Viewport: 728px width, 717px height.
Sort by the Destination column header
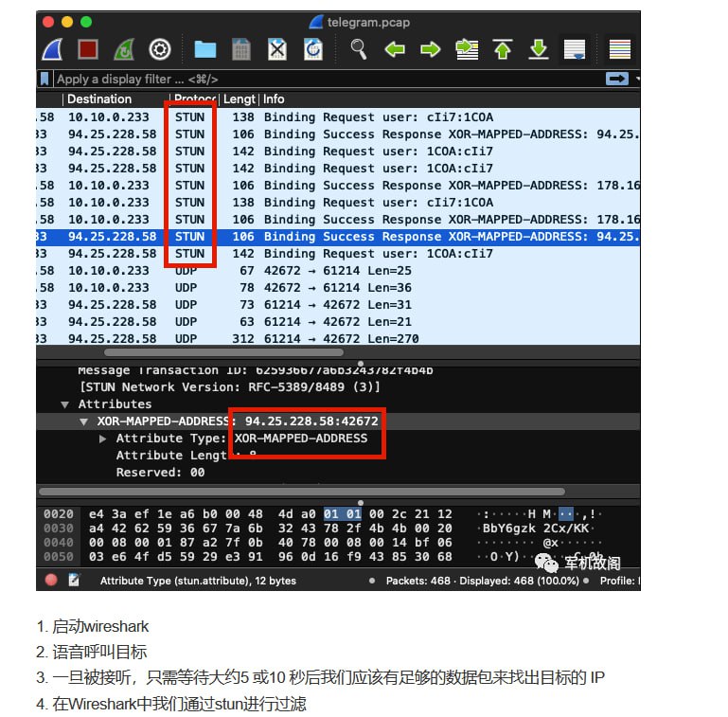coord(99,99)
